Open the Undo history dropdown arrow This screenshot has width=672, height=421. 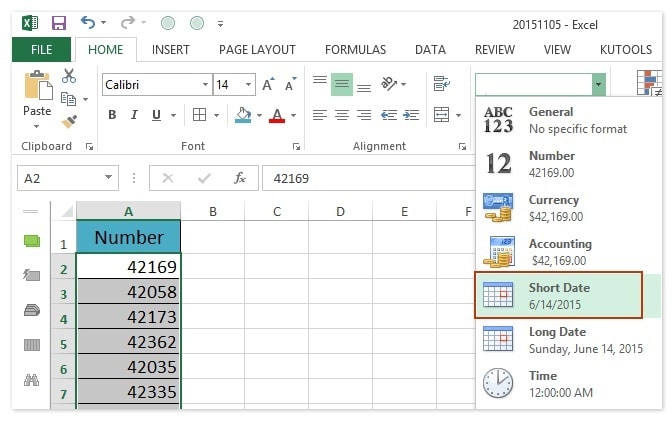tap(104, 22)
